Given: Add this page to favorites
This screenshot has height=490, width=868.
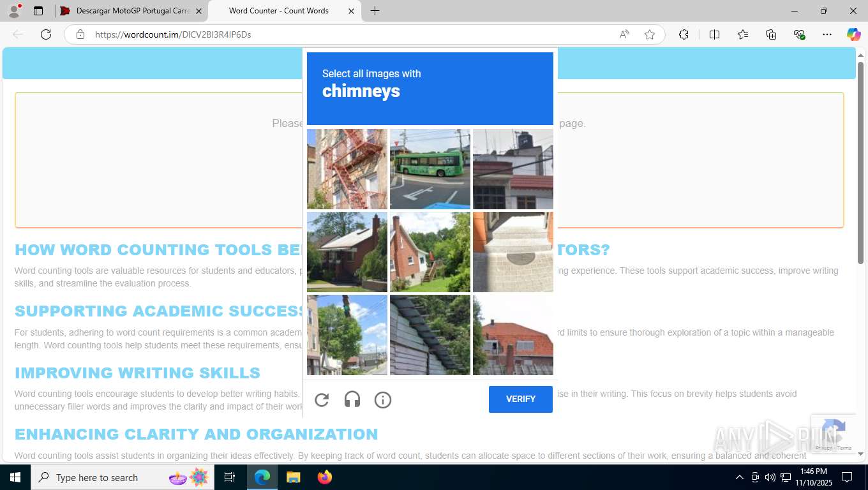Looking at the screenshot, I should [x=650, y=34].
